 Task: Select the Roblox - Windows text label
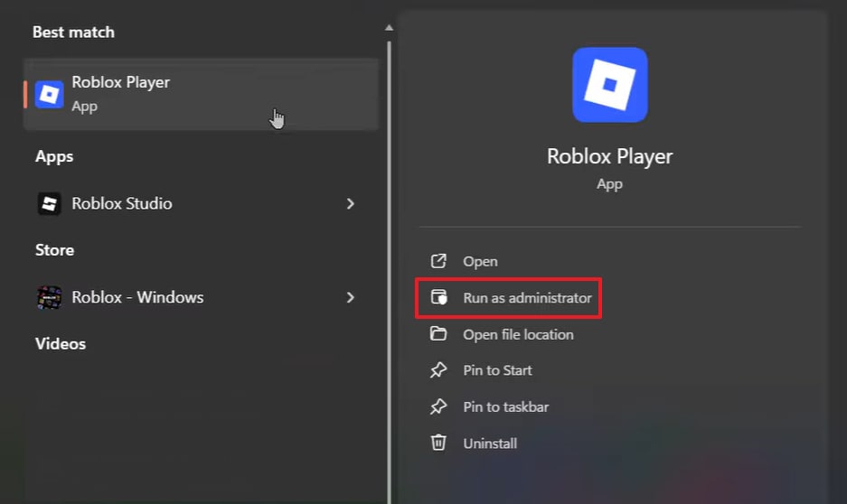pos(137,297)
